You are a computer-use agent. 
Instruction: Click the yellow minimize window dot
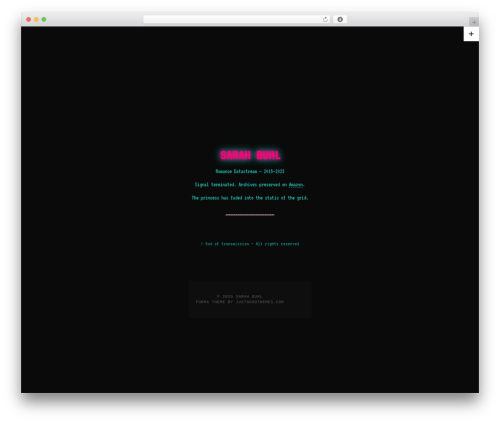[x=36, y=20]
